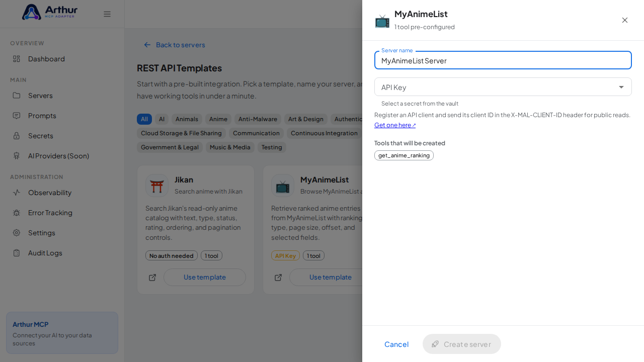Click the Settings gear icon
644x362 pixels.
pos(17,233)
